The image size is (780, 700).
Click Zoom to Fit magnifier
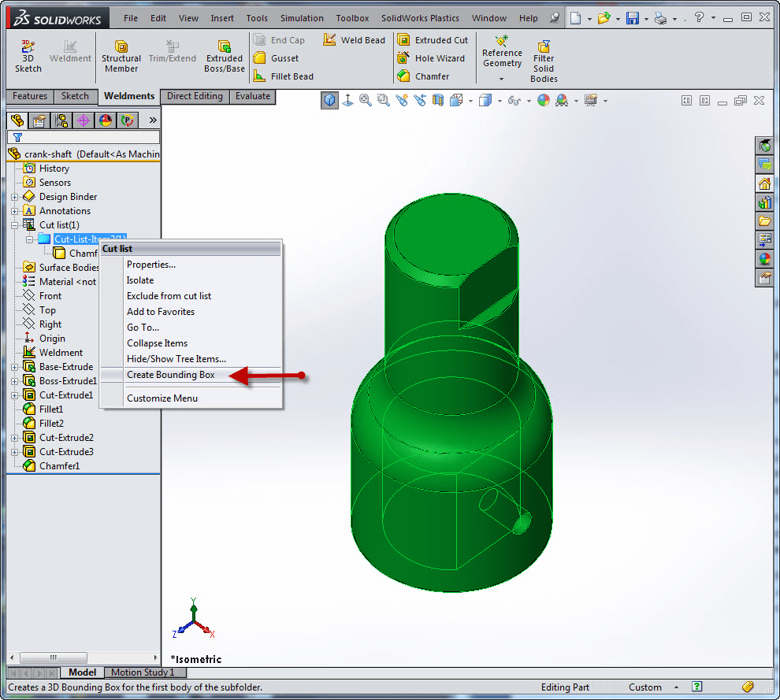[365, 101]
